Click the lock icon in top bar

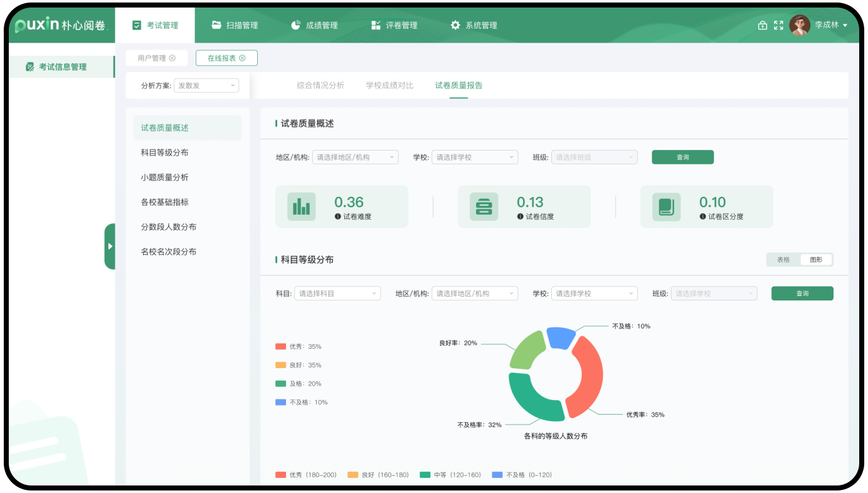[x=762, y=25]
